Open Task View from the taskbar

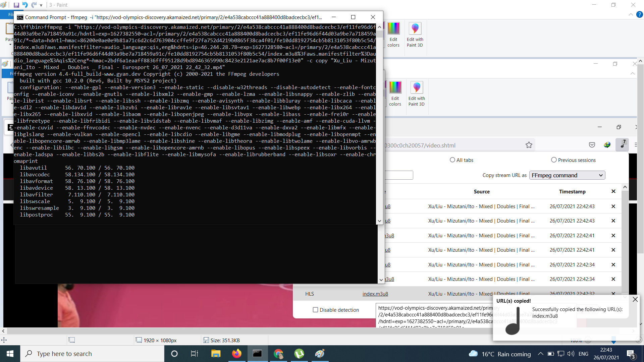coord(195,354)
